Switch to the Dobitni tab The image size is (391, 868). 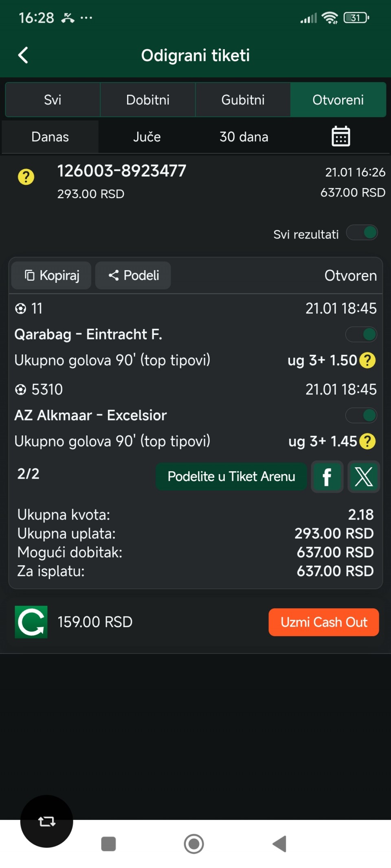coord(148,100)
